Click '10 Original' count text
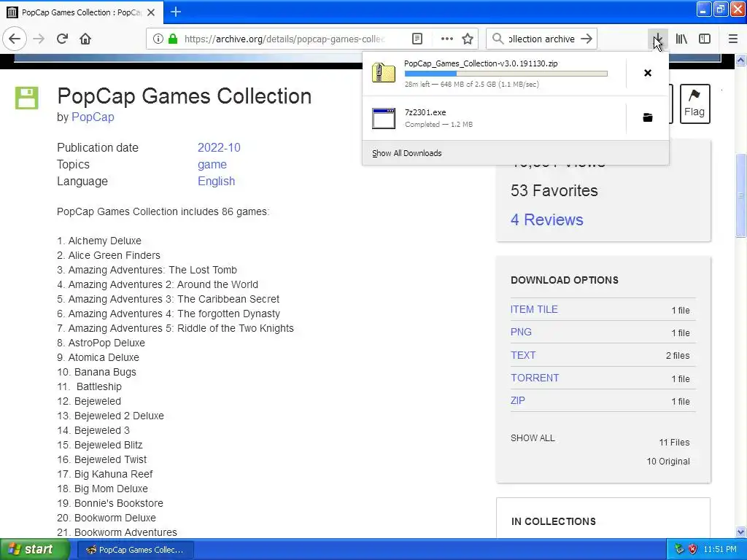 coord(668,462)
